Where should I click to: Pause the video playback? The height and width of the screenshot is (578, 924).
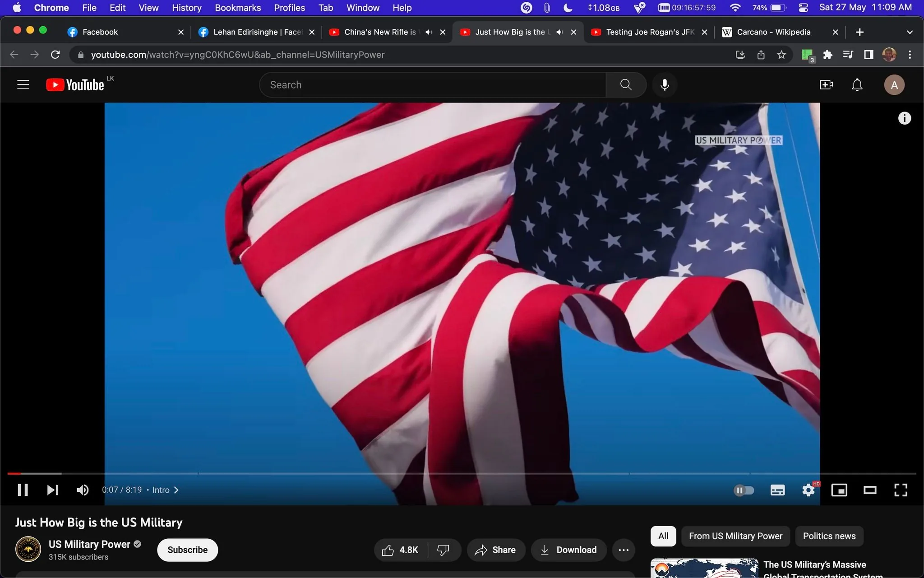(x=22, y=490)
